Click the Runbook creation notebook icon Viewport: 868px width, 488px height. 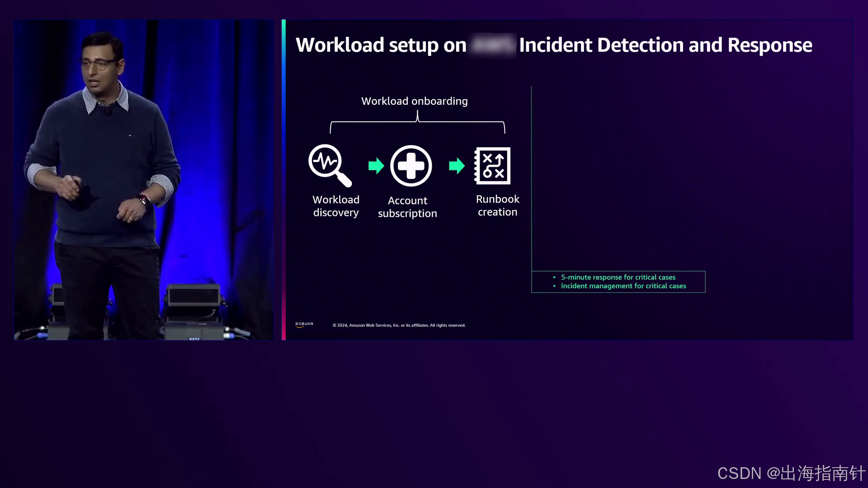click(492, 166)
